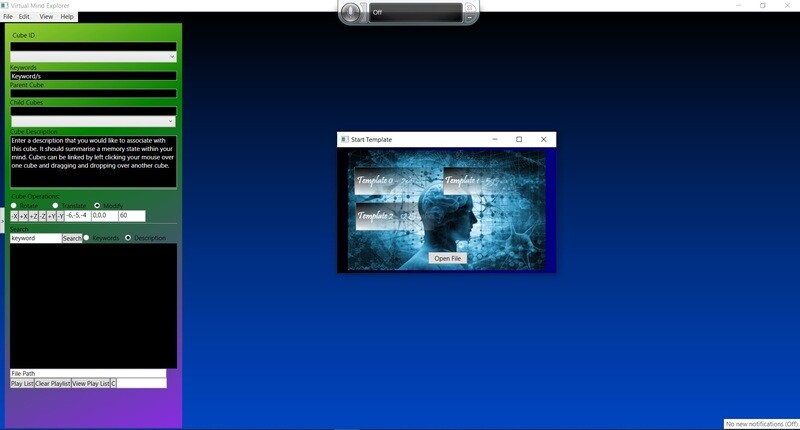Click the Cube ID black text field
Viewport: 800px width, 430px height.
click(93, 46)
